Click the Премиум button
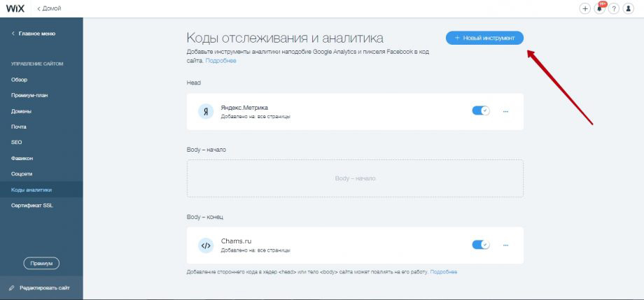 coord(41,263)
